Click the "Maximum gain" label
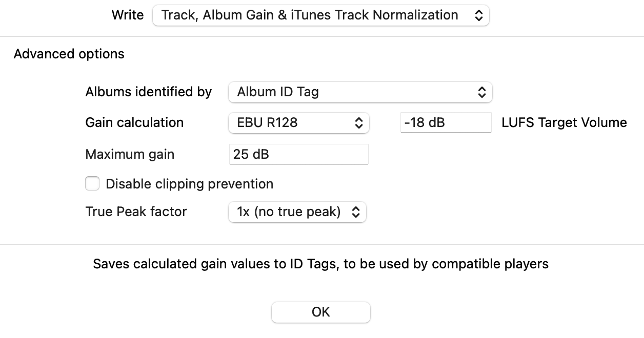644x338 pixels. 130,154
